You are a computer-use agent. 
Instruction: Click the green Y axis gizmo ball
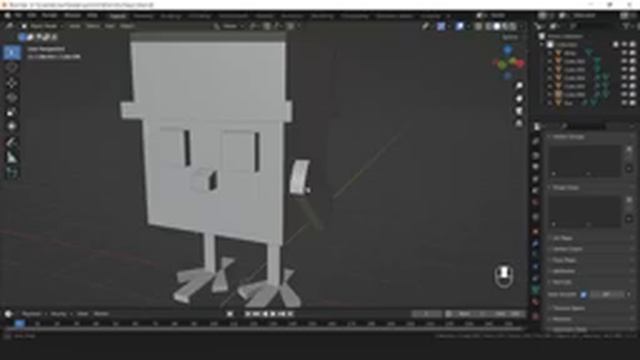pyautogui.click(x=502, y=64)
